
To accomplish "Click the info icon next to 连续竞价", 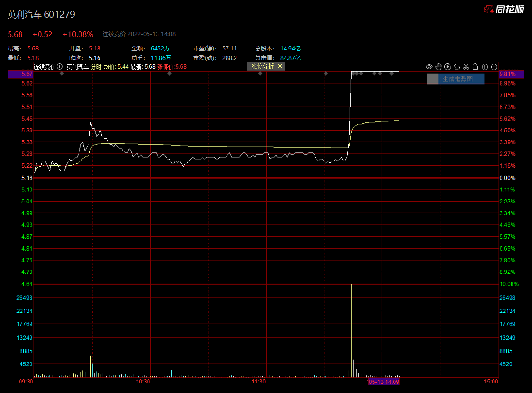I will (x=59, y=67).
